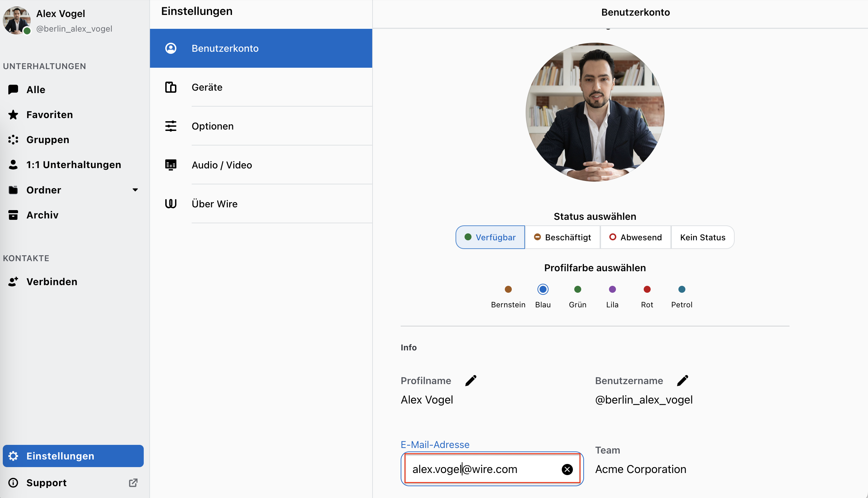Click the Gruppen dots icon
The width and height of the screenshot is (868, 498).
[13, 140]
